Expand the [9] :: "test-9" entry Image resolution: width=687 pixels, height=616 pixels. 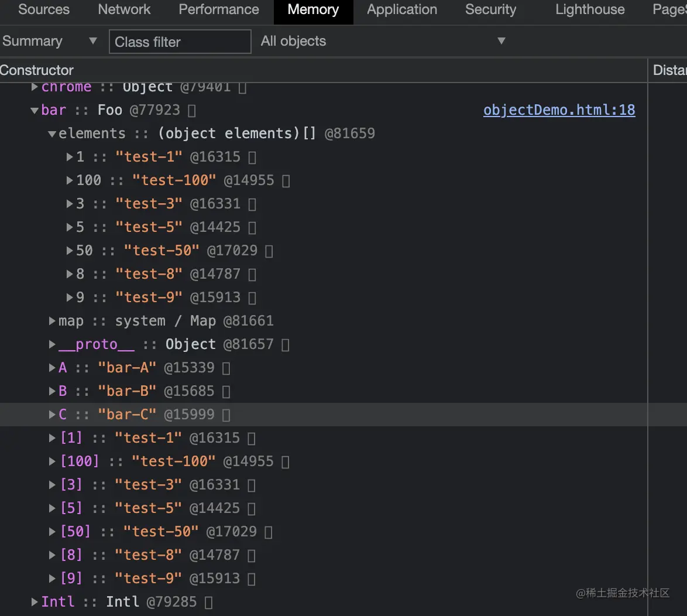click(51, 579)
